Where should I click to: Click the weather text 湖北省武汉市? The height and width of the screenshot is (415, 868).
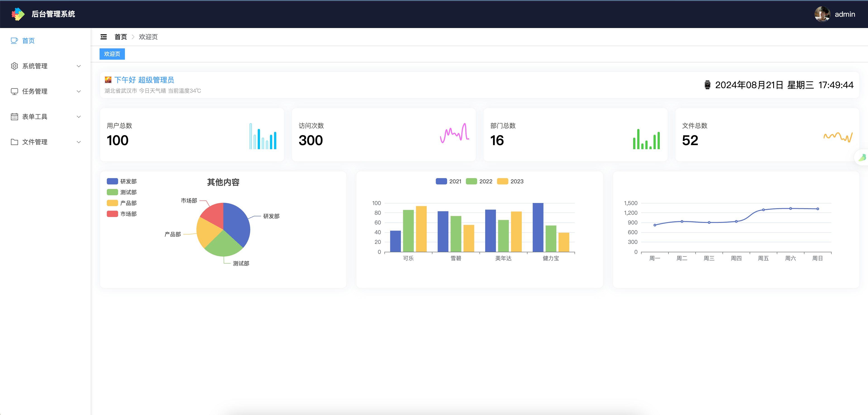121,91
